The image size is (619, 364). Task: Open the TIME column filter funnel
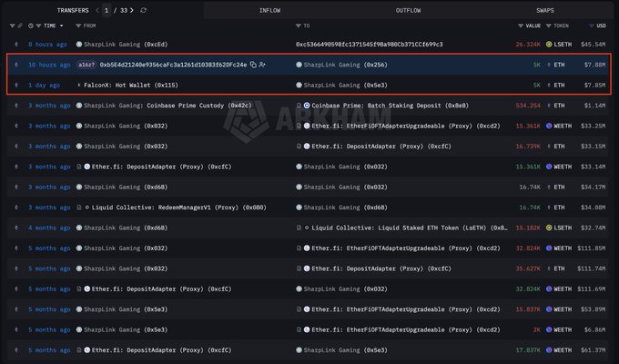(x=38, y=25)
